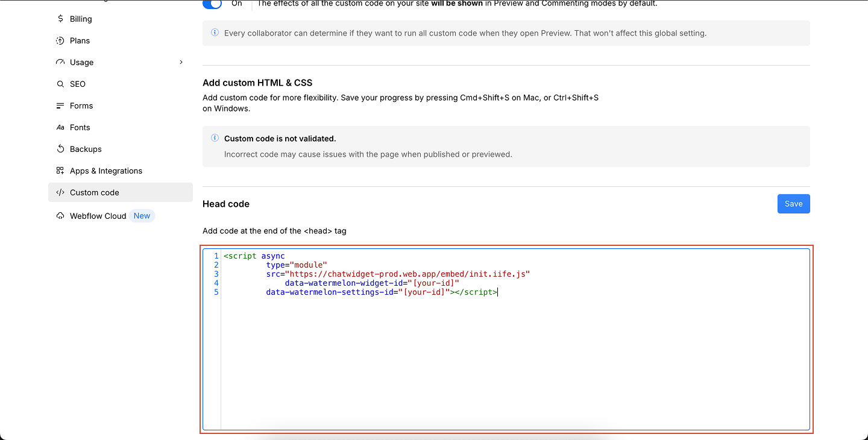Click info icon beside validation warning
The width and height of the screenshot is (868, 440).
[215, 138]
